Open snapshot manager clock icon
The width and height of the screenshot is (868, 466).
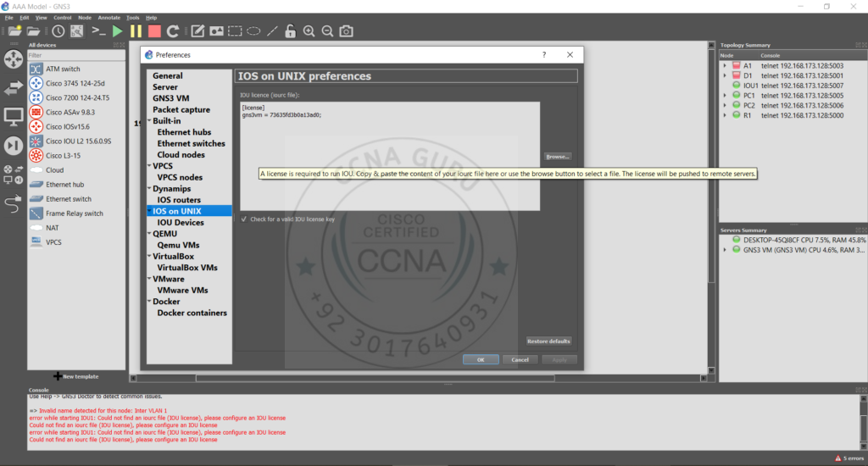point(58,31)
